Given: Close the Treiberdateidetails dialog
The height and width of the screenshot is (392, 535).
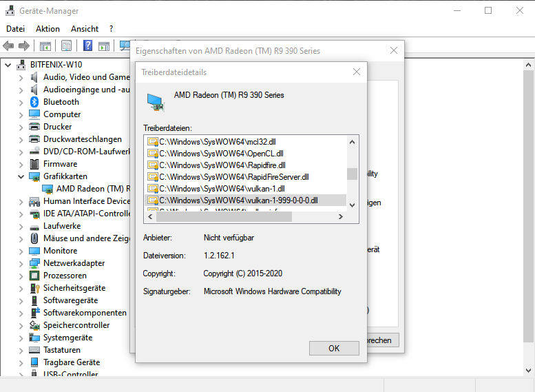Looking at the screenshot, I should [x=357, y=72].
